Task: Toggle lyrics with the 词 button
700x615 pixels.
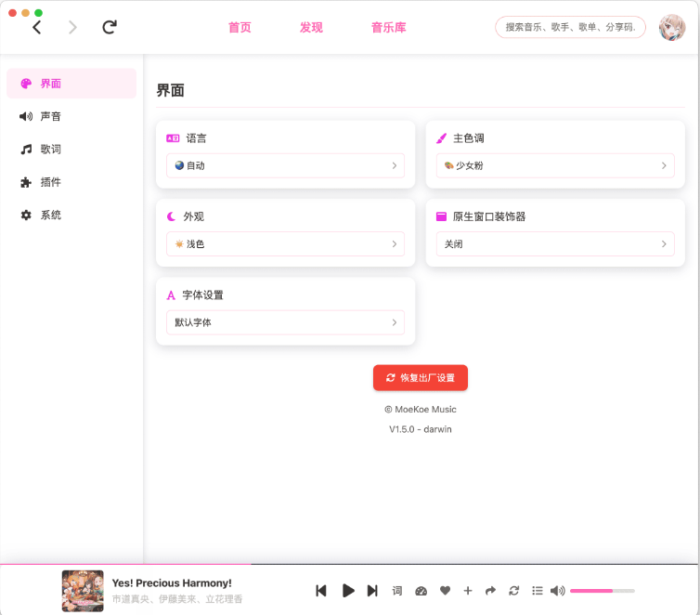Action: pyautogui.click(x=396, y=591)
